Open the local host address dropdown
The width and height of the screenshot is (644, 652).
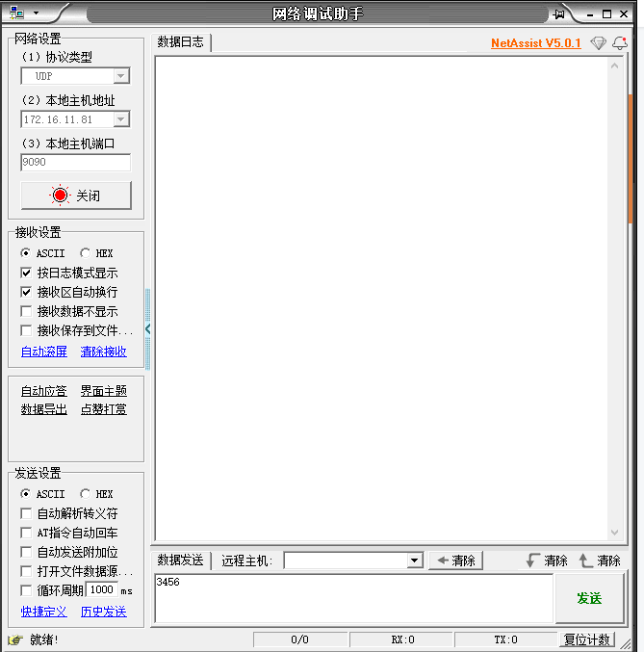120,119
